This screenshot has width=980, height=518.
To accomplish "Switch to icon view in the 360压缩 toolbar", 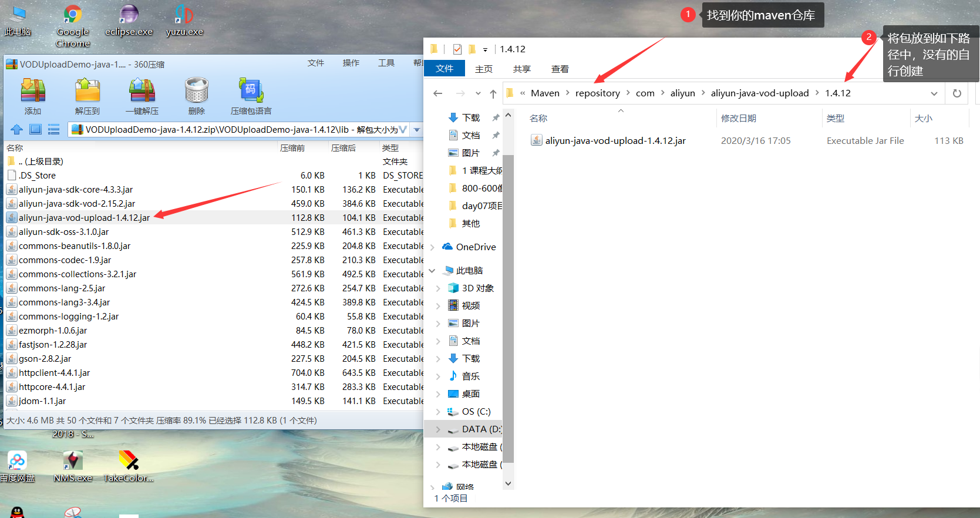I will click(x=35, y=129).
